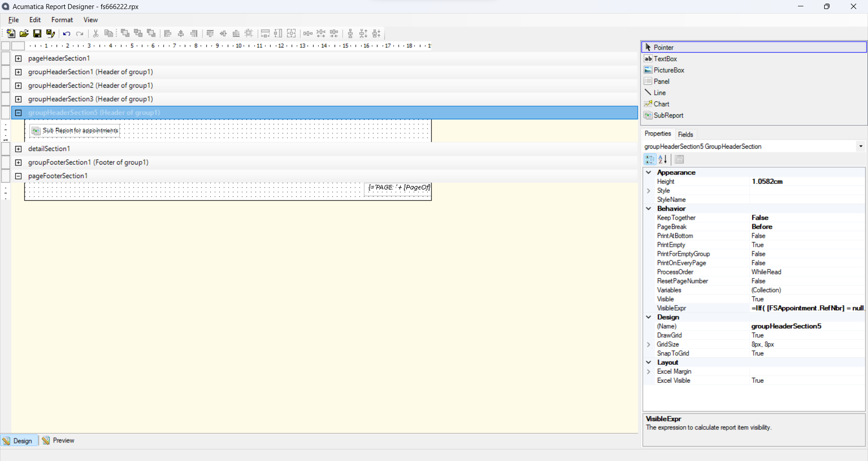This screenshot has height=461, width=868.
Task: Switch to the Design tab
Action: (18, 441)
